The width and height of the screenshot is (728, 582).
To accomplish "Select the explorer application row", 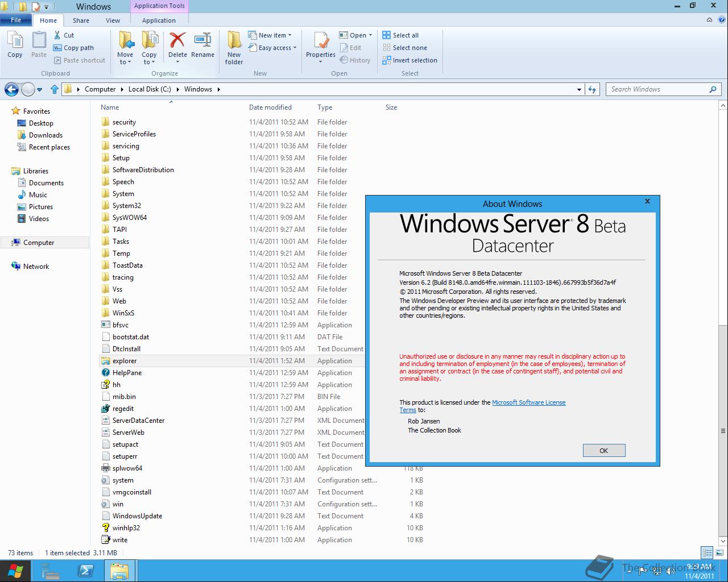I will [232, 361].
